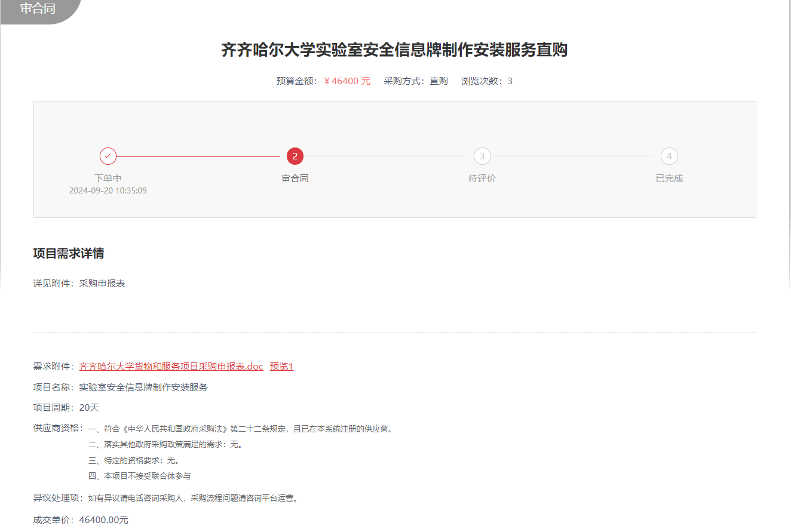Screen dimensions: 791x532
Task: Click the red progress line between steps 1 and 2
Action: click(x=198, y=156)
